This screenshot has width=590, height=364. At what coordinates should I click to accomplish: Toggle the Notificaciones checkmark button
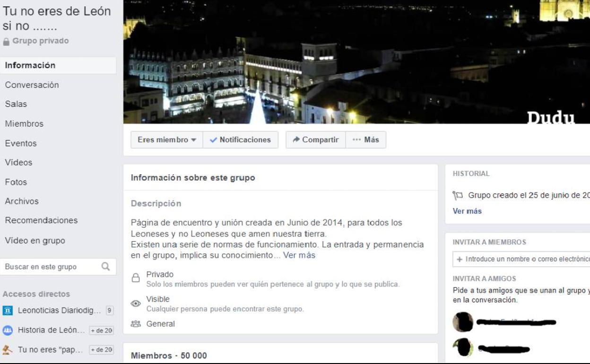click(240, 140)
